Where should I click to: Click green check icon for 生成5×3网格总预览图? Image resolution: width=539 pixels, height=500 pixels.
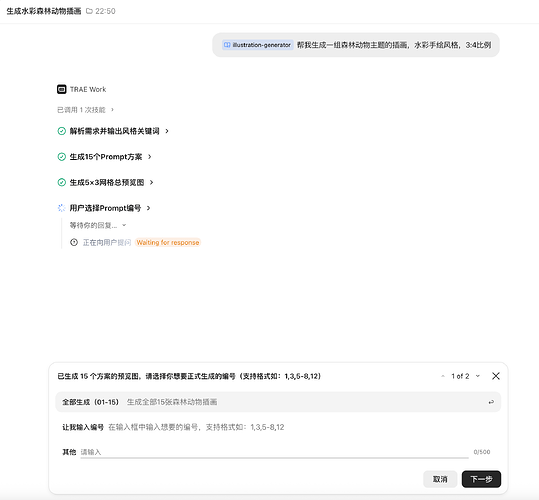click(62, 182)
